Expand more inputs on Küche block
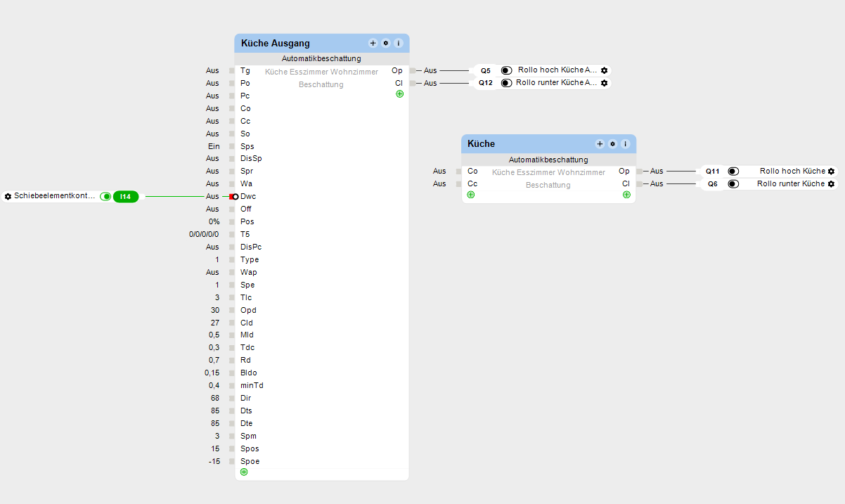The width and height of the screenshot is (845, 504). click(471, 195)
